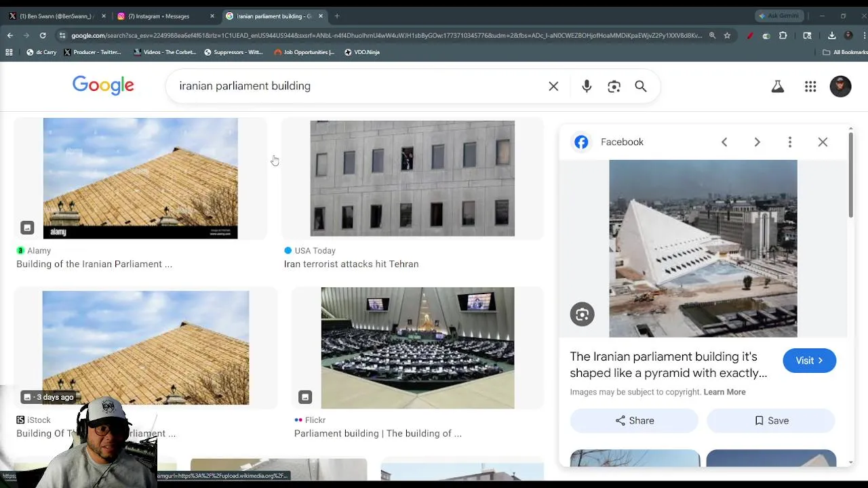Open the Google account avatar
Screen dimensions: 868x488
point(840,86)
